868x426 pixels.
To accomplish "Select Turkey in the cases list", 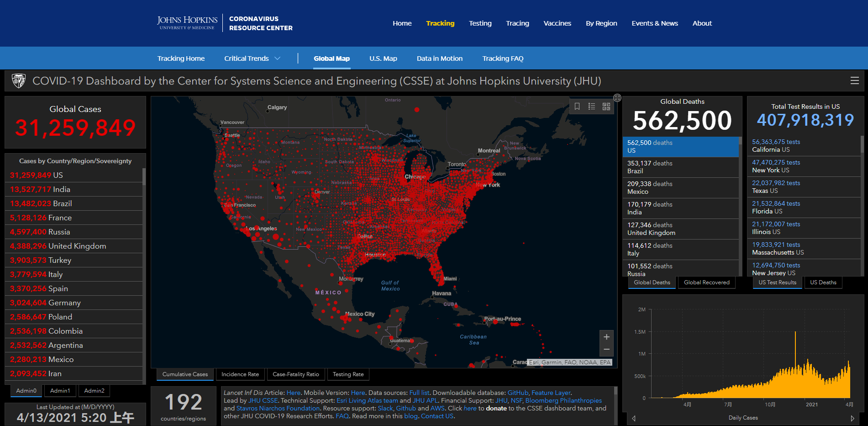I will tap(74, 260).
